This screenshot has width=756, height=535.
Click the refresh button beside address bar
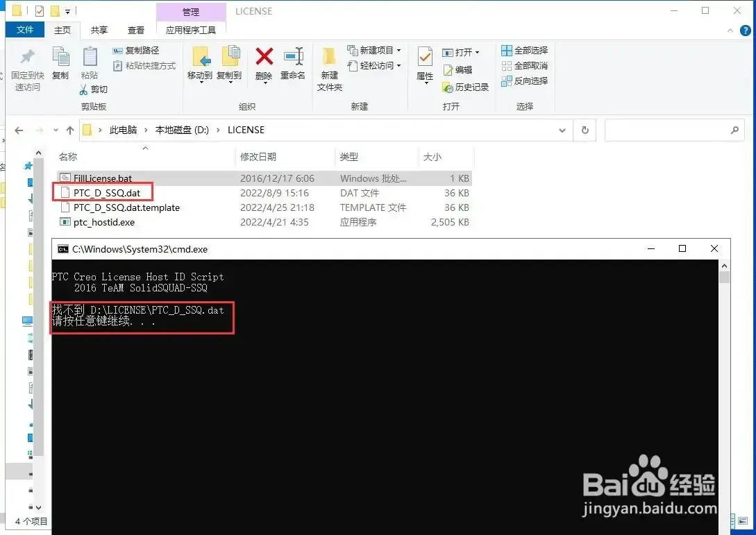coord(585,130)
